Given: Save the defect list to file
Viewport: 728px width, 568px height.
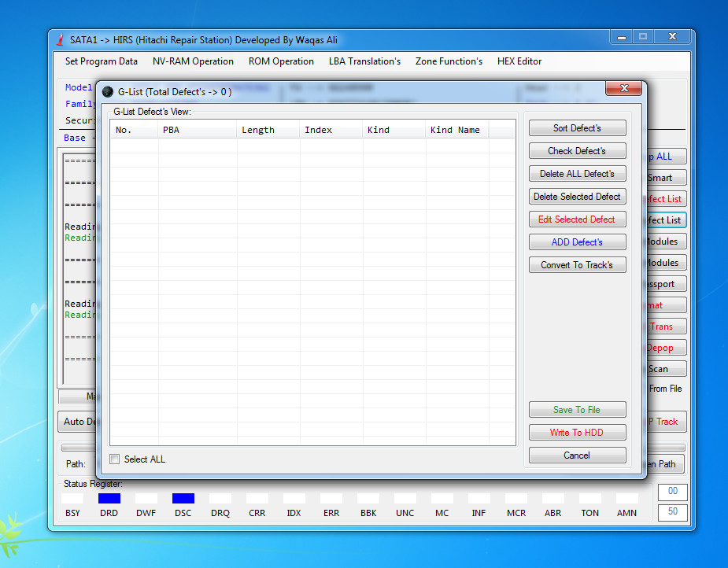Looking at the screenshot, I should point(577,410).
